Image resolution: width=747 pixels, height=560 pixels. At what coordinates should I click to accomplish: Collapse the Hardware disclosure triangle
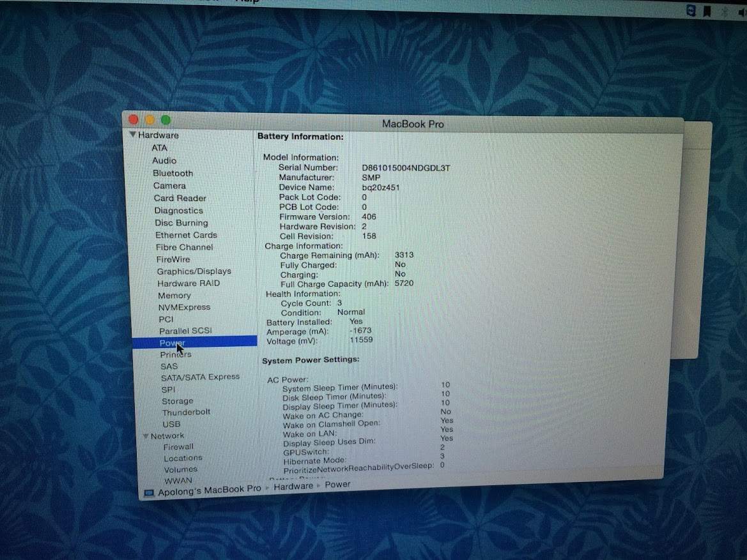coord(133,135)
